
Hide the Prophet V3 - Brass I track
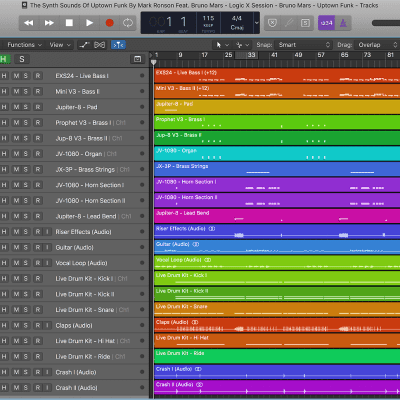(x=4, y=123)
